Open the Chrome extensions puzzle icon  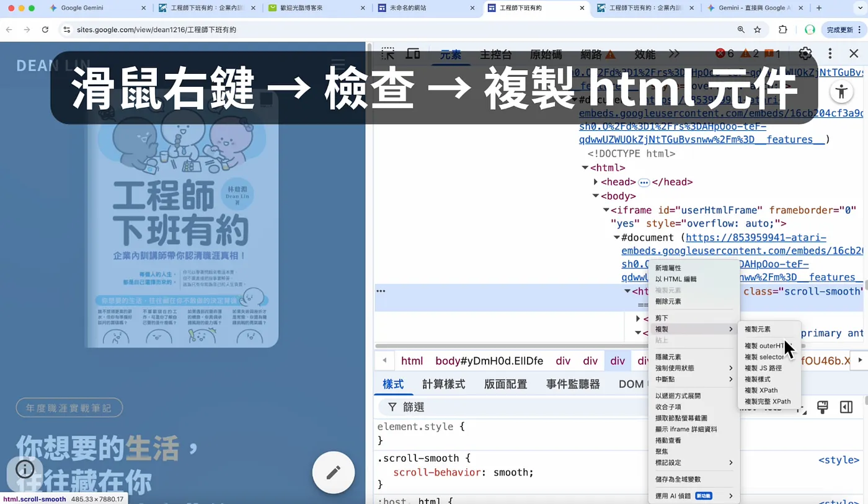pos(783,30)
